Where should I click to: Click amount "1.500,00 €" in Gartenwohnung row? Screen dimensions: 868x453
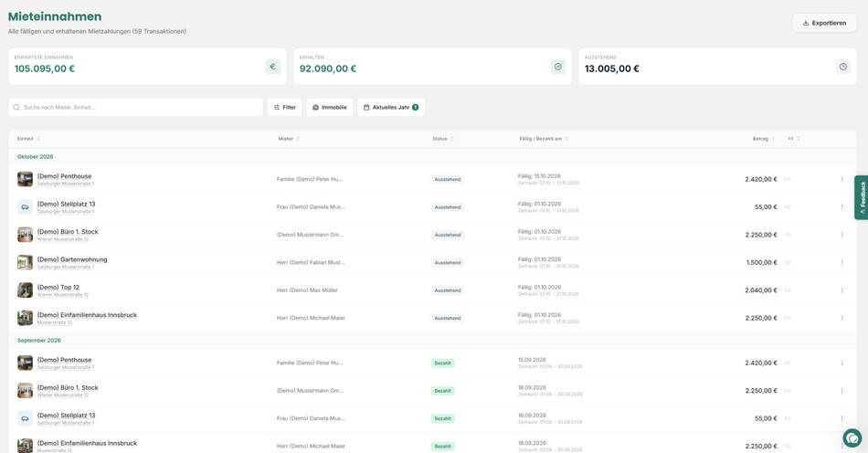point(762,262)
